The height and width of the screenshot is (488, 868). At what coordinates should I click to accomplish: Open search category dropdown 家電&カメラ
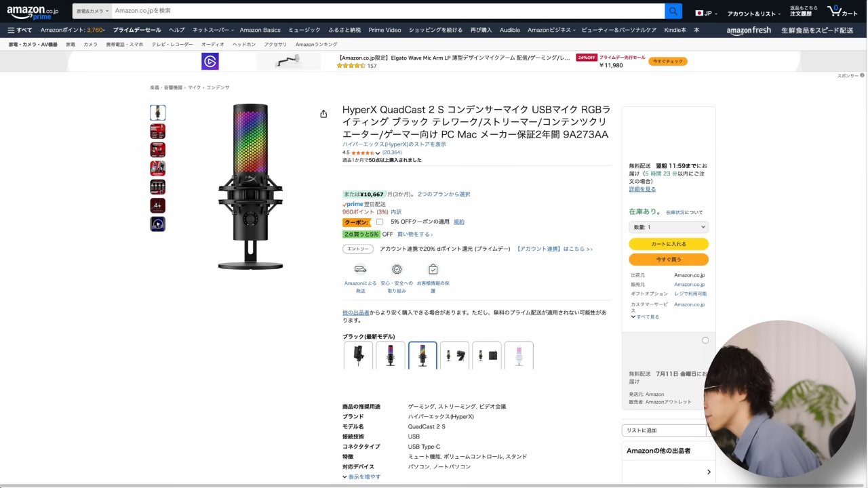pos(92,11)
